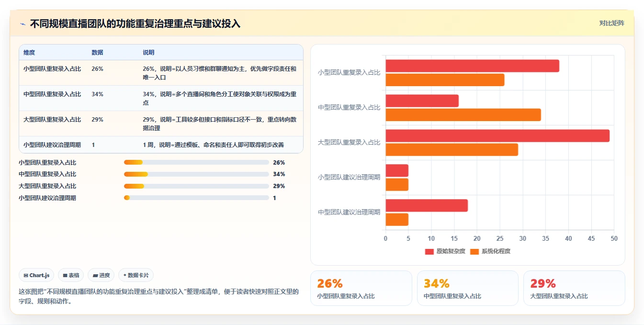Click the 34% value in table data column

(97, 94)
